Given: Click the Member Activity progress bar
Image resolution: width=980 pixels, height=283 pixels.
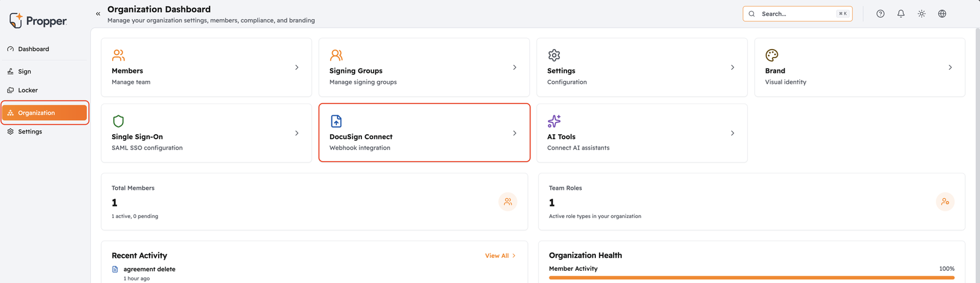Looking at the screenshot, I should [x=752, y=277].
